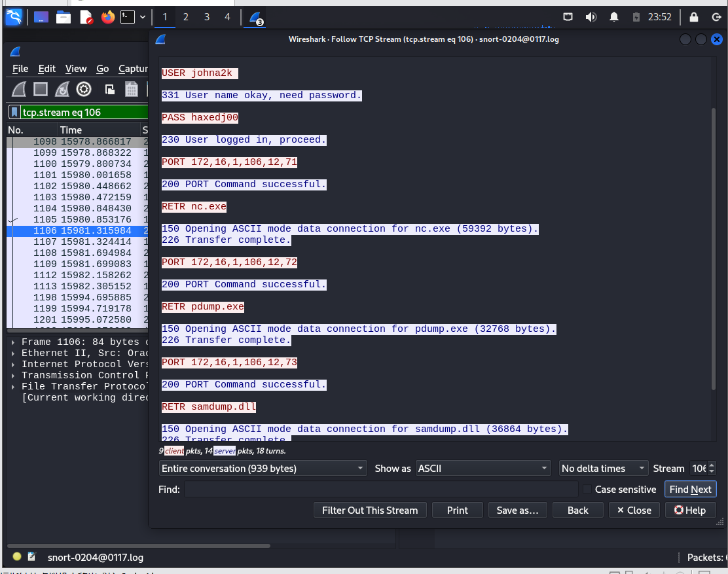Open the Go menu in Wireshark
728x574 pixels.
point(103,69)
